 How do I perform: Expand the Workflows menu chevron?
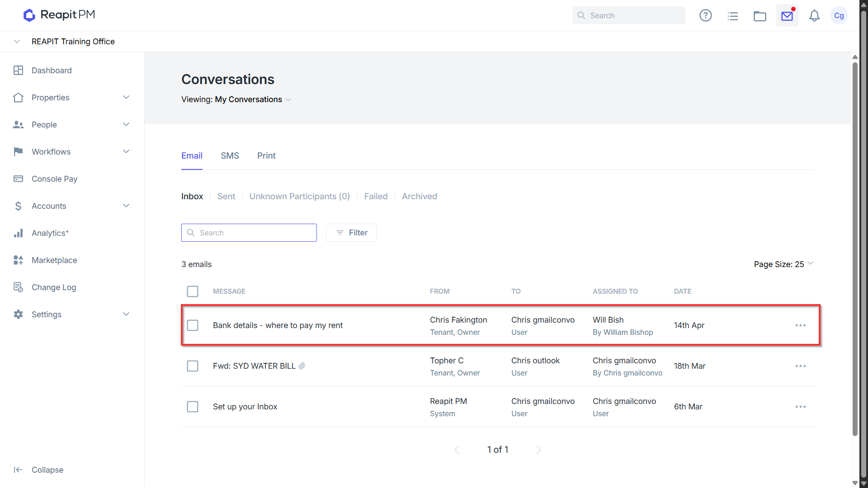point(126,151)
